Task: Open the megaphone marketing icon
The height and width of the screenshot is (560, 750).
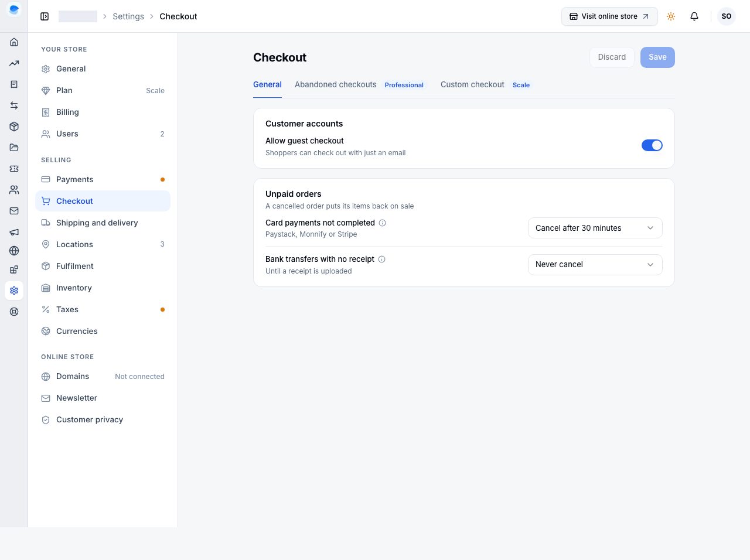Action: tap(14, 232)
